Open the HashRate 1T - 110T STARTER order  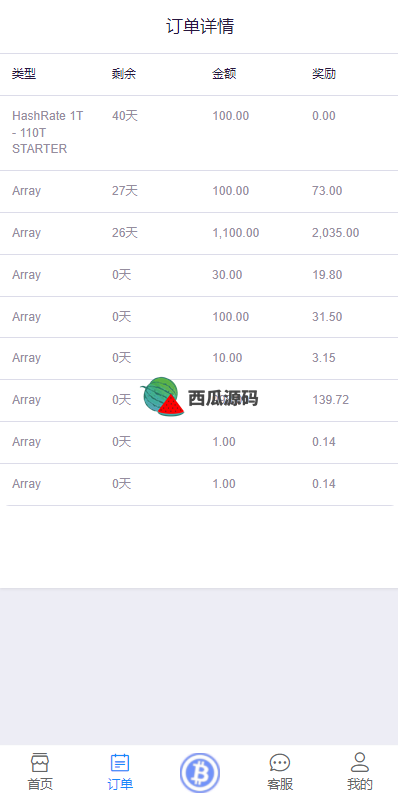(199, 133)
